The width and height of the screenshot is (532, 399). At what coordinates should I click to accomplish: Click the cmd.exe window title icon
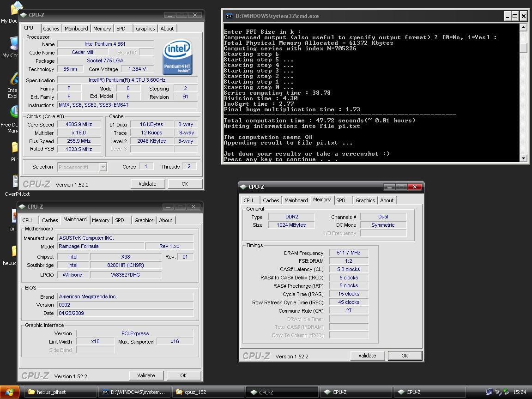230,16
